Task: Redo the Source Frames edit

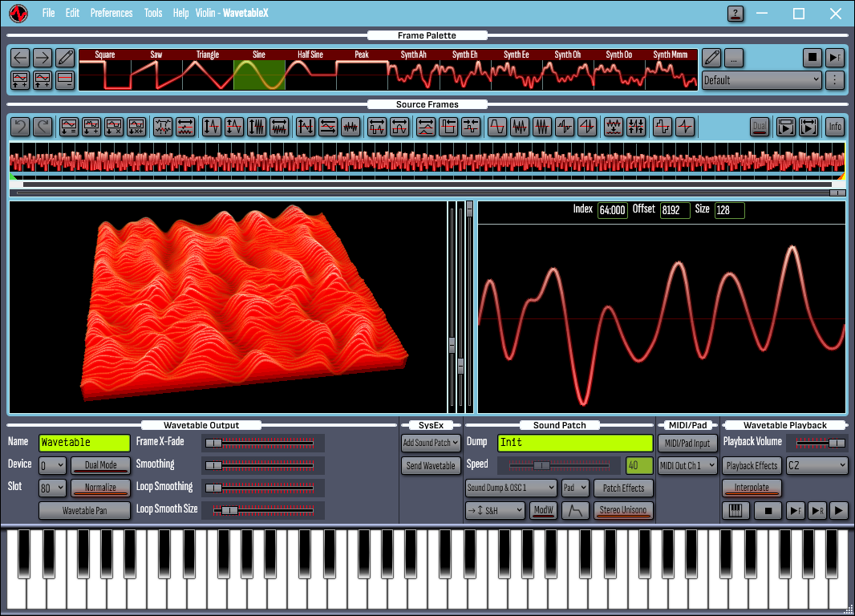Action: click(x=43, y=127)
